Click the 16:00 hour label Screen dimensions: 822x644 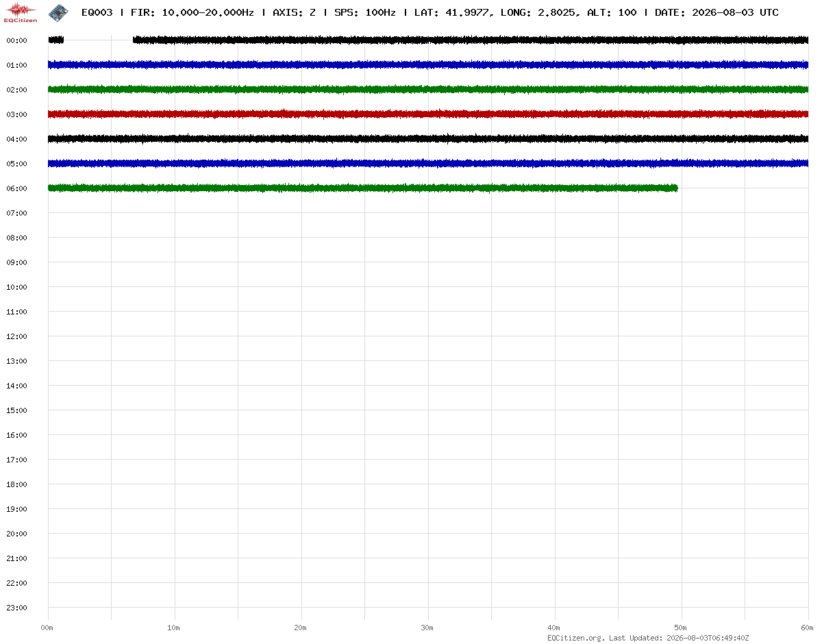[x=16, y=435]
